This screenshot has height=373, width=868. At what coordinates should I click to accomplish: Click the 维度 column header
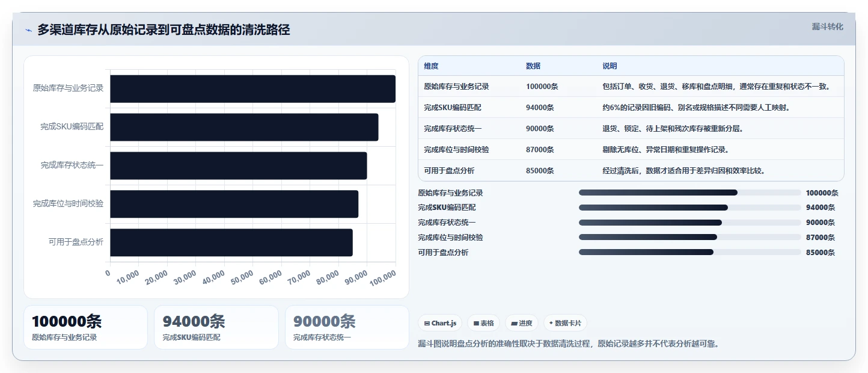tap(431, 66)
